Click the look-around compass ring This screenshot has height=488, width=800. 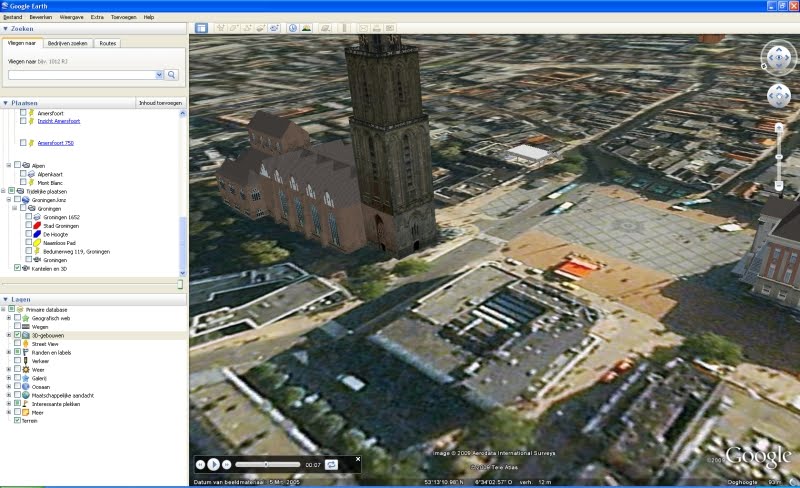[779, 58]
